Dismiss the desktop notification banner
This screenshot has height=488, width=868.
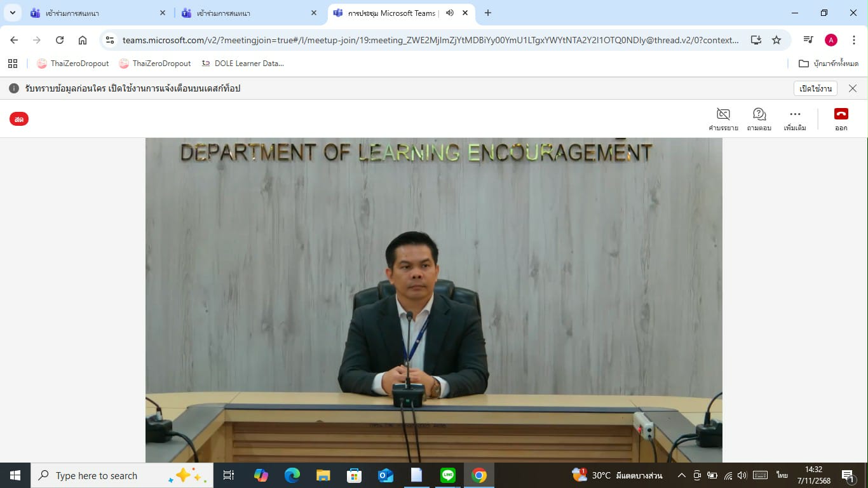[x=853, y=88]
